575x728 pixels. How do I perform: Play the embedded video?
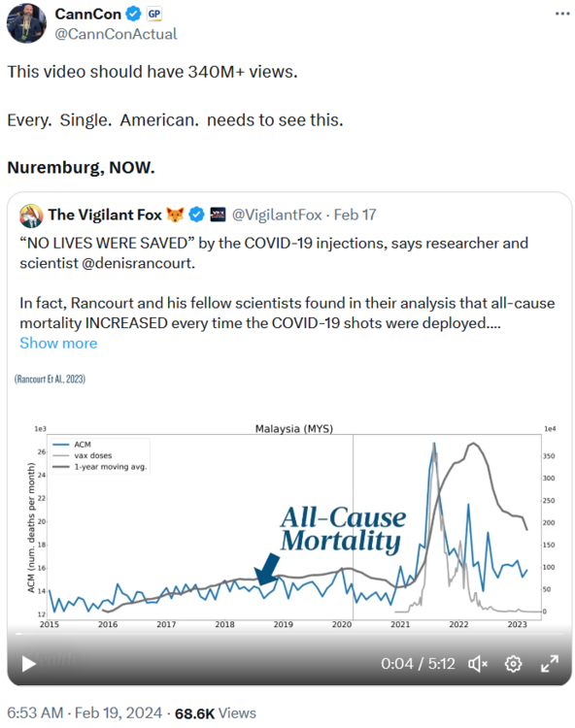[29, 664]
